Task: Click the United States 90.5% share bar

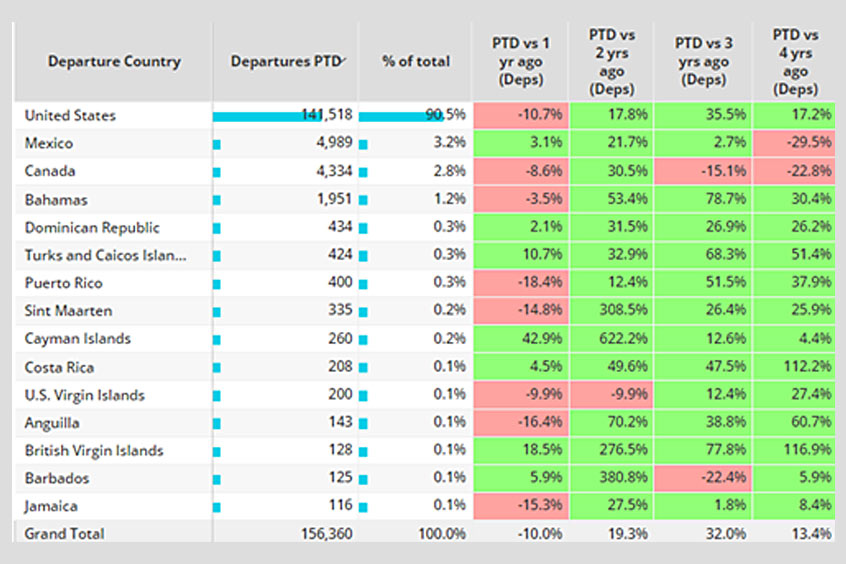Action: pos(400,116)
